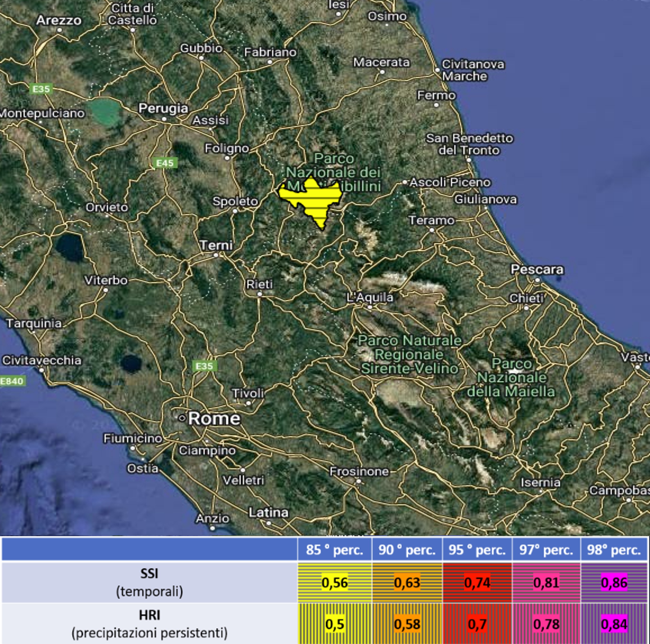Click the HRI precipitazioni persistenti row label
The image size is (650, 644).
[x=149, y=624]
